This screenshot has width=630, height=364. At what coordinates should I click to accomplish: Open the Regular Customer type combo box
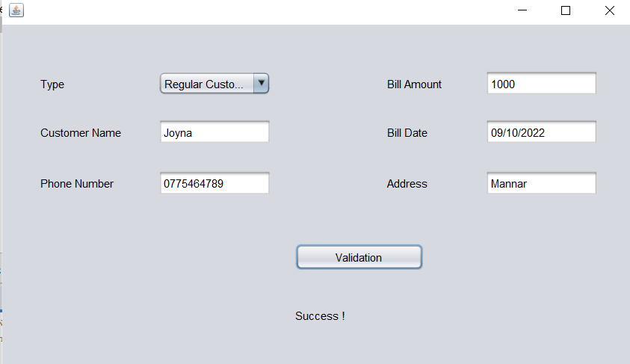pyautogui.click(x=214, y=84)
